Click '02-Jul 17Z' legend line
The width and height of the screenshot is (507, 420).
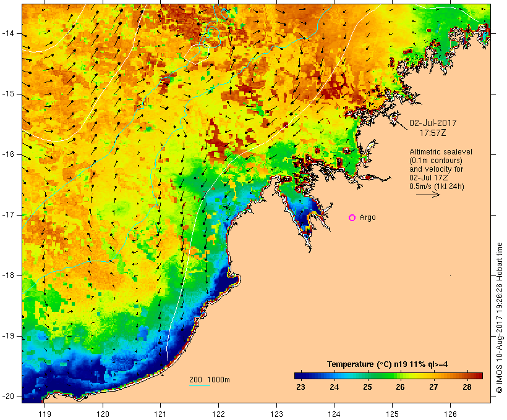pos(428,178)
